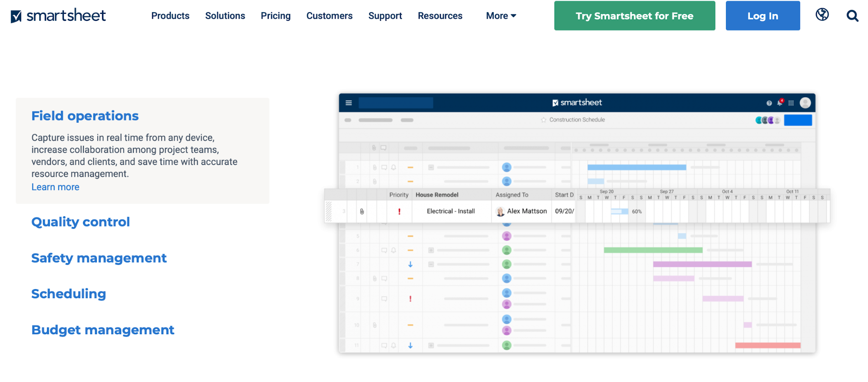Screen dimensions: 868x382
Task: Open the Products menu
Action: pyautogui.click(x=170, y=16)
